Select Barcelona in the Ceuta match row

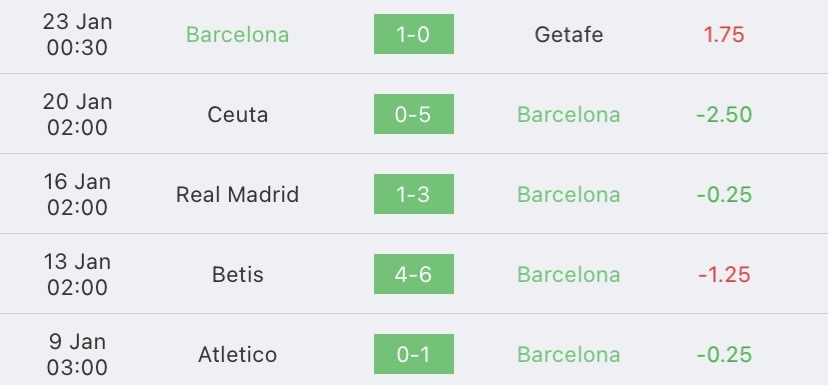(569, 115)
